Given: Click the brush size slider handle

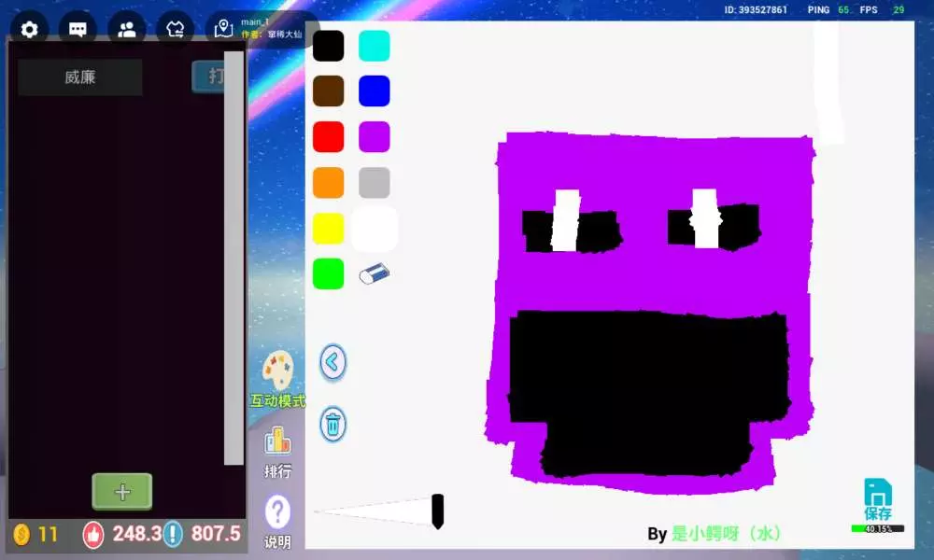Looking at the screenshot, I should click(437, 511).
